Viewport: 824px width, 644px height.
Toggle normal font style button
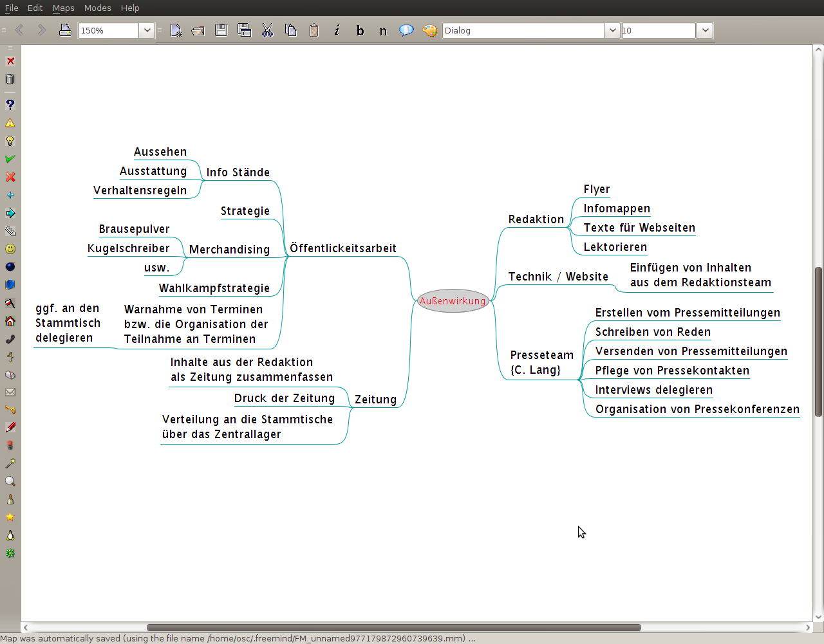pyautogui.click(x=383, y=30)
